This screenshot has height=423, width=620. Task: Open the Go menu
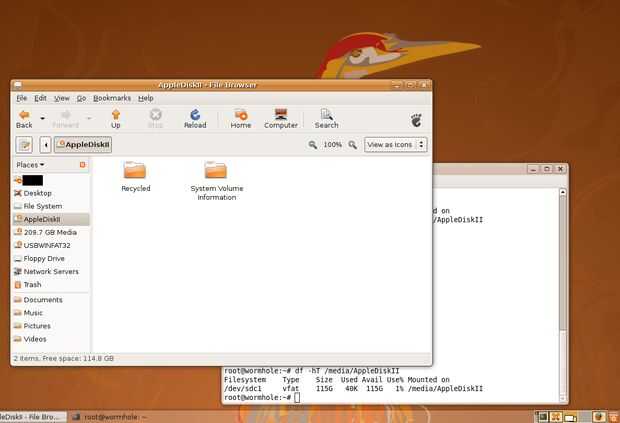click(x=81, y=98)
